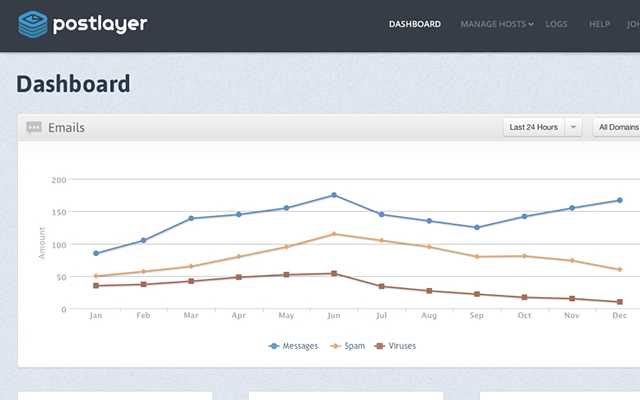Viewport: 640px width, 400px height.
Task: Click the Messages data point for Jan
Action: 96,253
